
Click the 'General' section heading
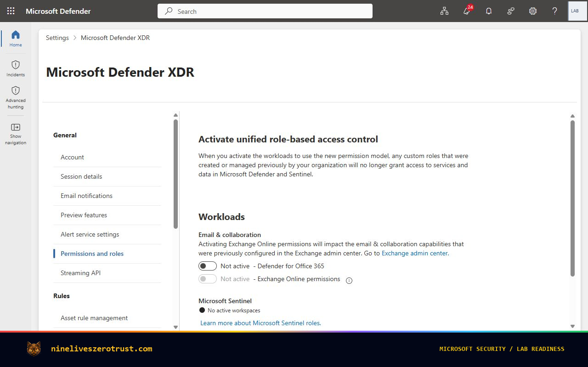click(x=65, y=135)
